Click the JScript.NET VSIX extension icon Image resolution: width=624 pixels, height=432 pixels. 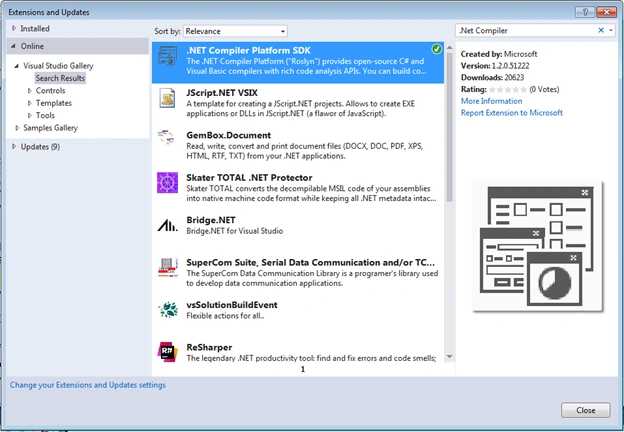[x=168, y=98]
